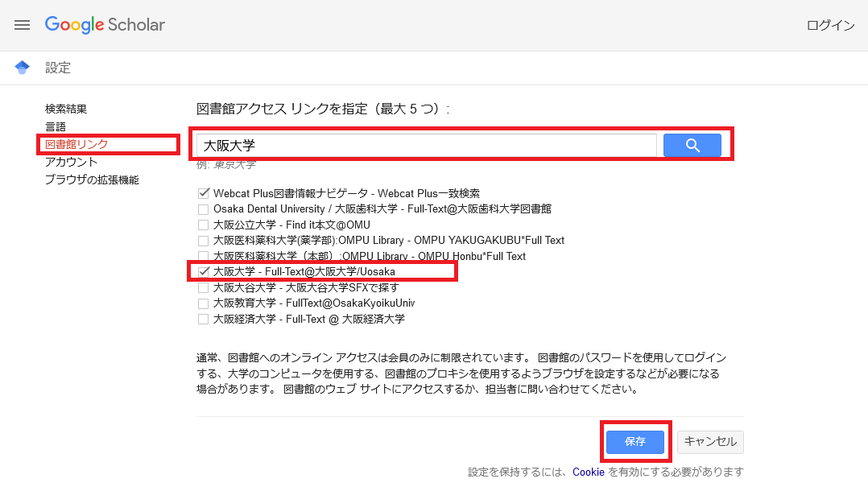
Task: Open the hamburger menu icon
Action: (23, 25)
